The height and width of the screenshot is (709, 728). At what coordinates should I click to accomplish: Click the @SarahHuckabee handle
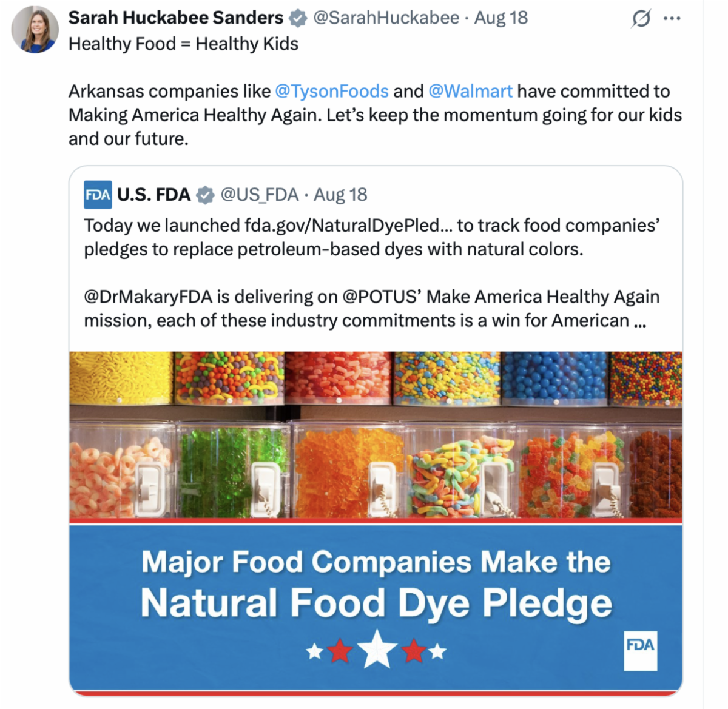(x=386, y=18)
